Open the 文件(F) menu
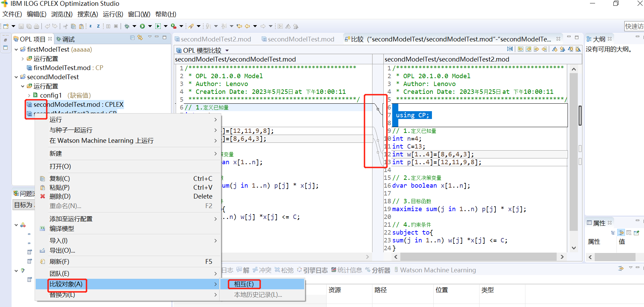This screenshot has height=307, width=644. click(x=12, y=14)
